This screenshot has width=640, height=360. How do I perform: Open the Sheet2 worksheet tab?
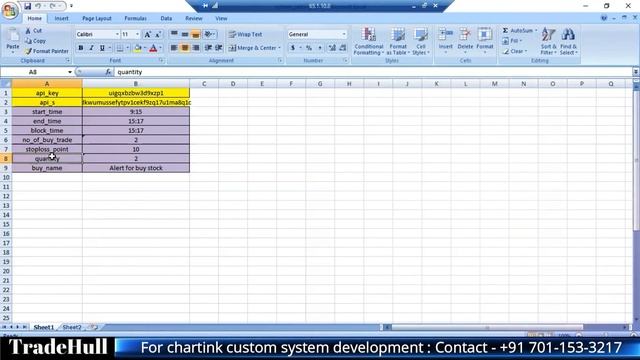point(72,327)
